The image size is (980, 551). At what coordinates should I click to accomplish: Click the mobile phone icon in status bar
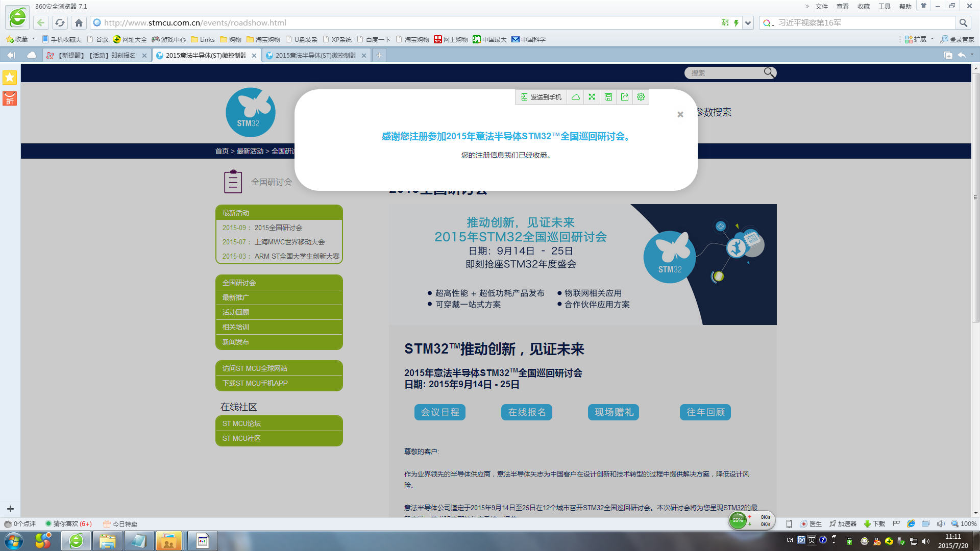point(789,523)
